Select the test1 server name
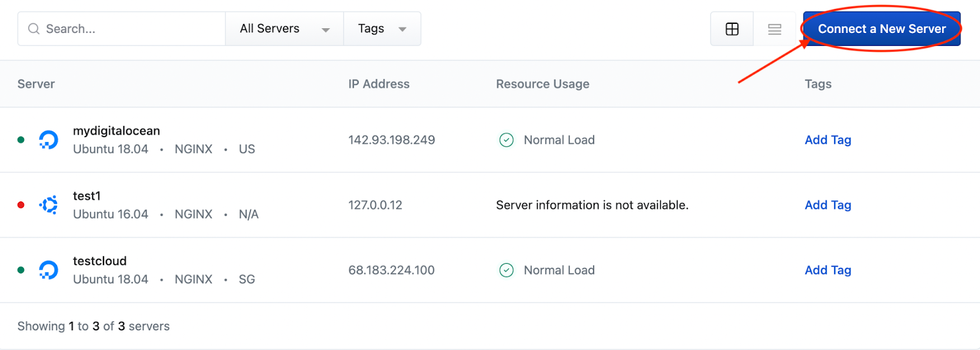 pos(86,196)
